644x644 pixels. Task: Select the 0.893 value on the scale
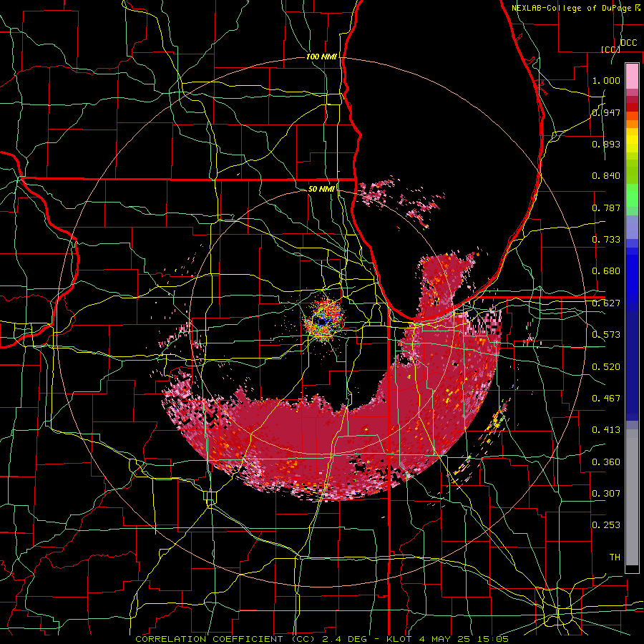pos(606,144)
